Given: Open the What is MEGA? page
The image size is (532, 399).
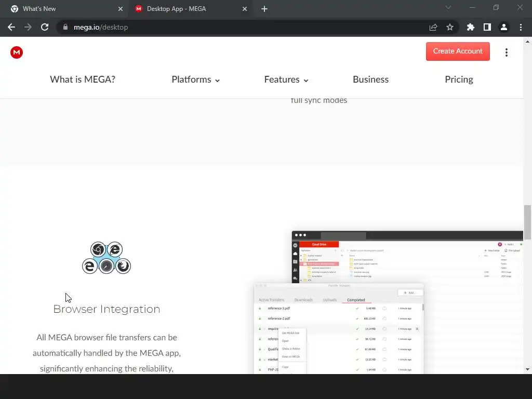Looking at the screenshot, I should pyautogui.click(x=83, y=79).
